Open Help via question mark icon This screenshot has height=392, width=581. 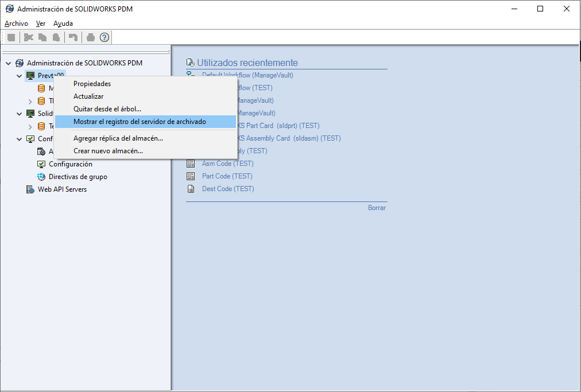point(104,37)
